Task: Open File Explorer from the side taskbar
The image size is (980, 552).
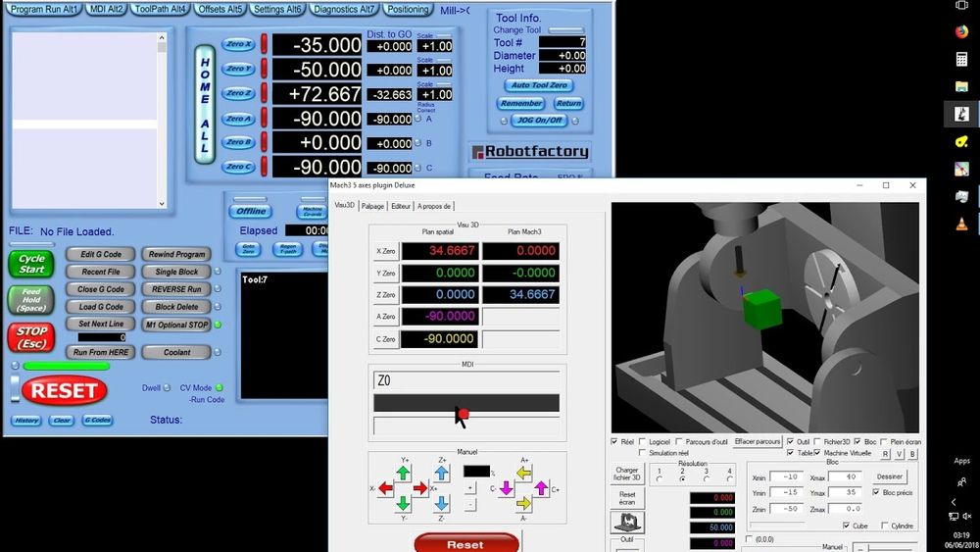Action: (962, 86)
